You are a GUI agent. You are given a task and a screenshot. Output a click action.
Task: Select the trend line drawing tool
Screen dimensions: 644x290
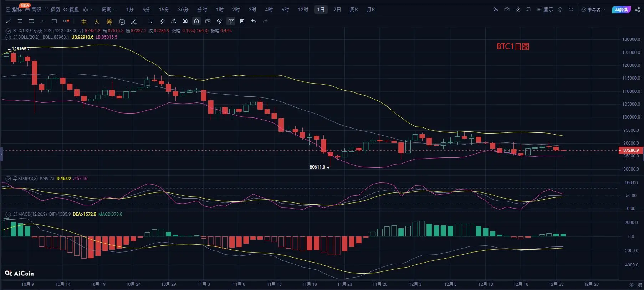(x=9, y=21)
